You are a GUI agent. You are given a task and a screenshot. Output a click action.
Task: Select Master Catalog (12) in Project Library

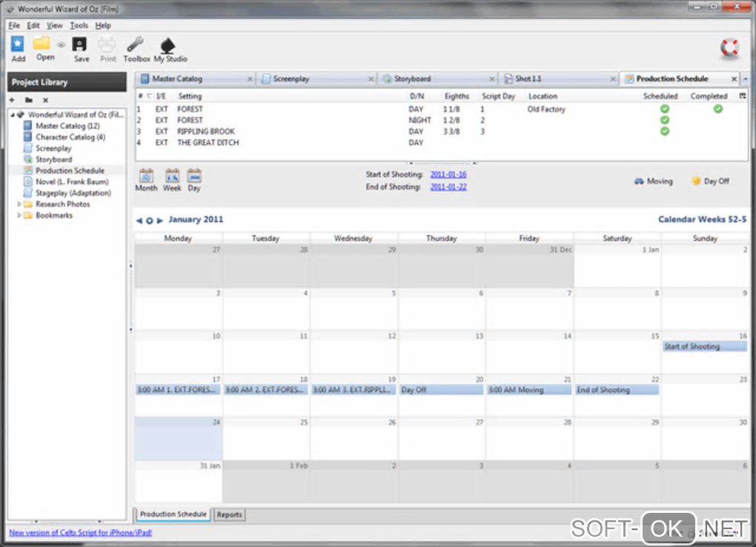point(67,126)
